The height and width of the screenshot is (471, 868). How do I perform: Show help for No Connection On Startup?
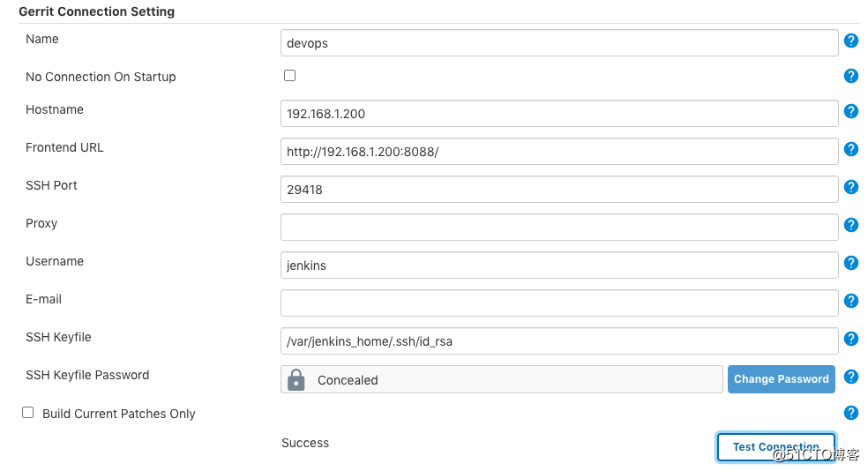point(851,76)
